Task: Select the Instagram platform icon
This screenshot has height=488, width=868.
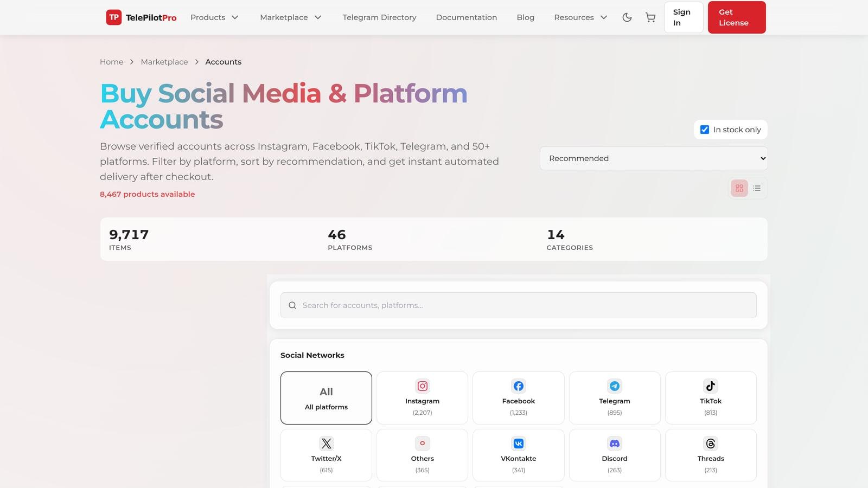Action: [x=422, y=386]
